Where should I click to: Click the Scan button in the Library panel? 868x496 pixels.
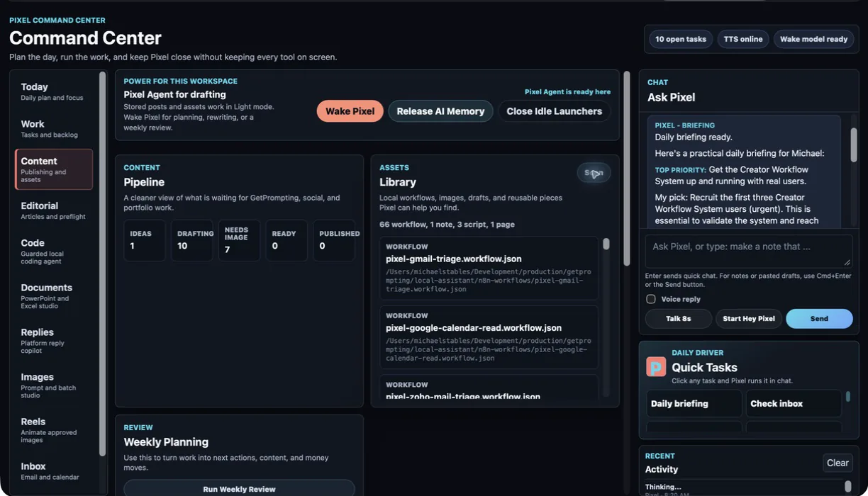[x=594, y=173]
